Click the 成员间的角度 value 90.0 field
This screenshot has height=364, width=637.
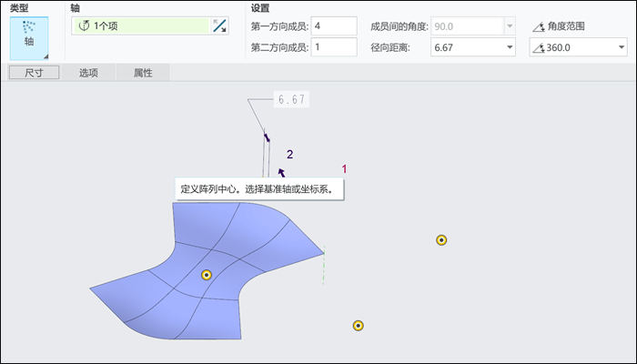[468, 26]
